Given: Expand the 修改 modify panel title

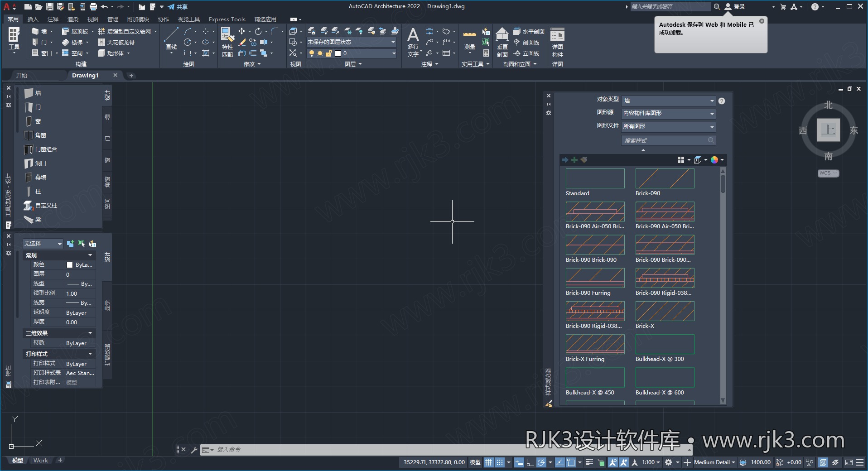Looking at the screenshot, I should 252,64.
